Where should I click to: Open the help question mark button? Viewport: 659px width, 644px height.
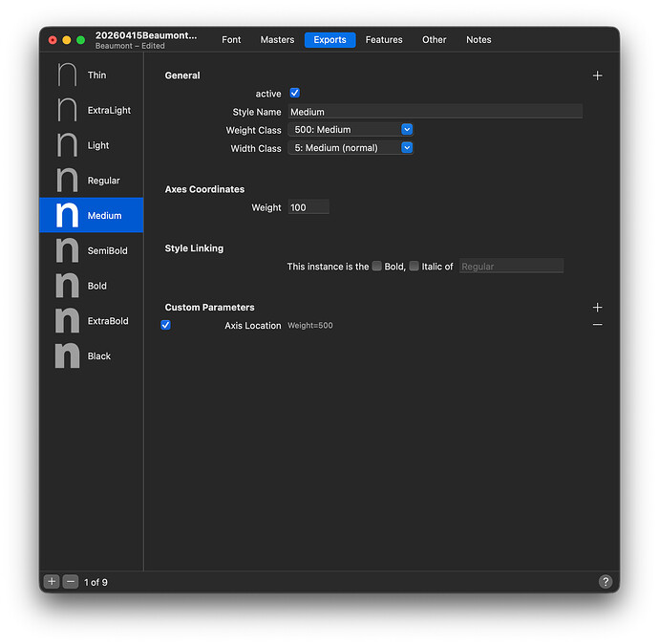click(605, 582)
